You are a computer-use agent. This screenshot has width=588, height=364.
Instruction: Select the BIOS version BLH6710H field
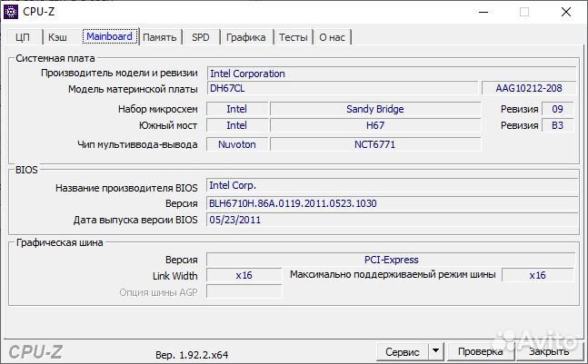[x=391, y=203]
